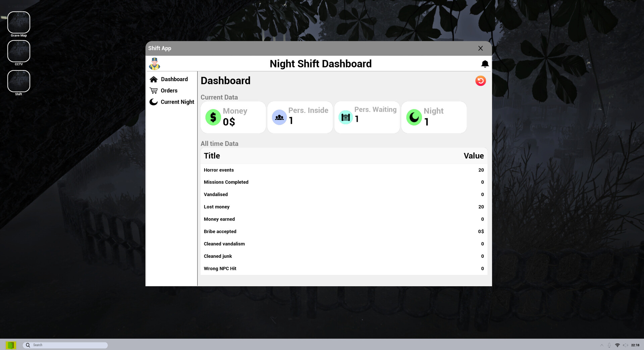This screenshot has height=350, width=644.
Task: Click the green Night moon icon
Action: point(414,117)
